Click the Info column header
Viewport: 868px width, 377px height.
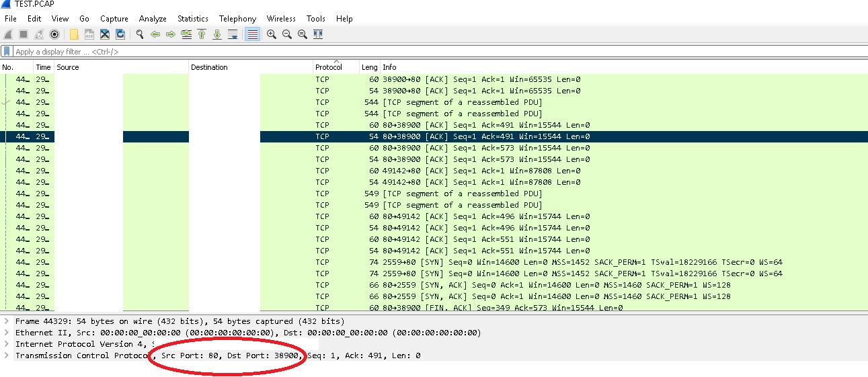[x=389, y=67]
